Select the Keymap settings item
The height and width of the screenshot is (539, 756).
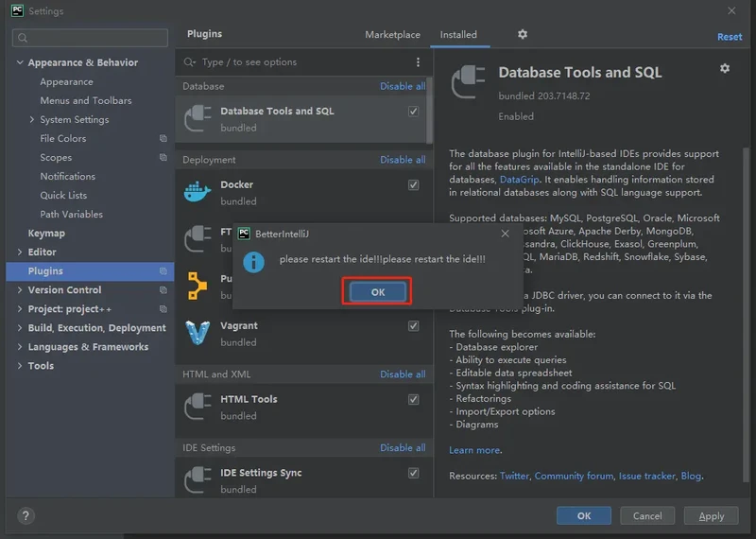click(46, 234)
